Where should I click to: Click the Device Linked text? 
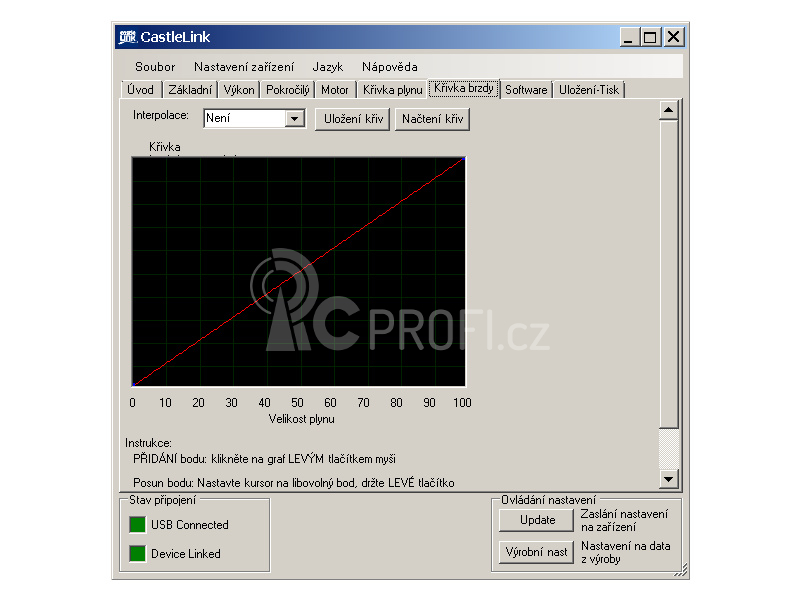pyautogui.click(x=186, y=554)
